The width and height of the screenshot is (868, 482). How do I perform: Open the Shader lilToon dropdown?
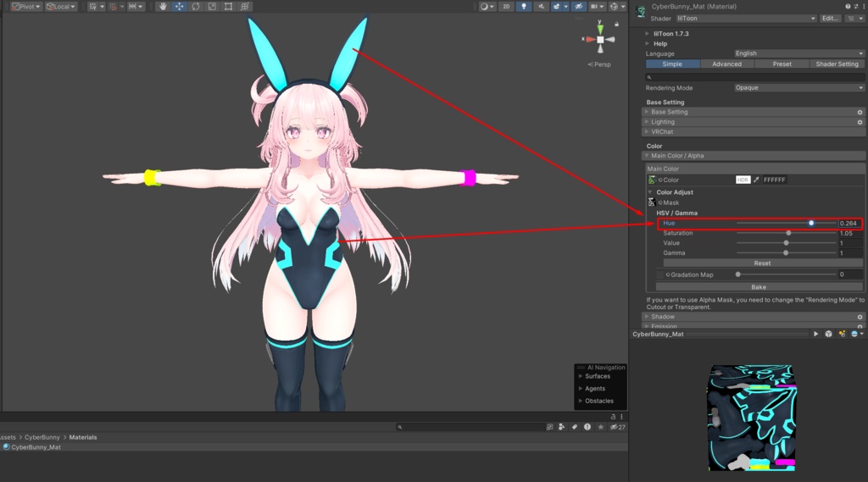pos(746,19)
